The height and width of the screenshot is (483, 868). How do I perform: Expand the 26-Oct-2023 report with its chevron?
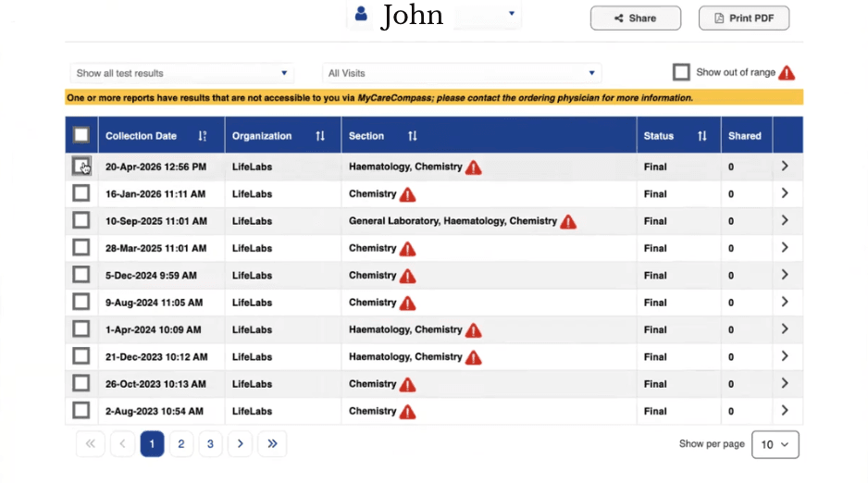pyautogui.click(x=785, y=383)
